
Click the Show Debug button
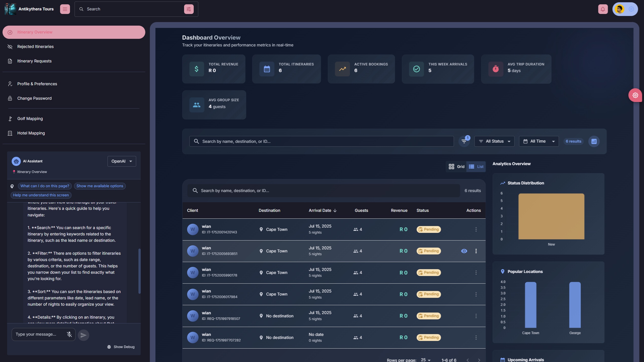pyautogui.click(x=121, y=347)
